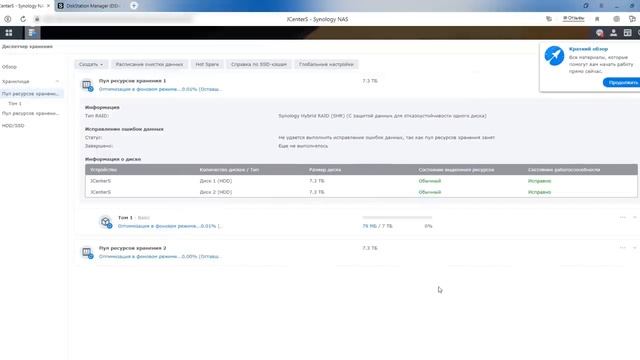This screenshot has height=360, width=640.
Task: Open a new browser tab with plus
Action: [x=133, y=6]
